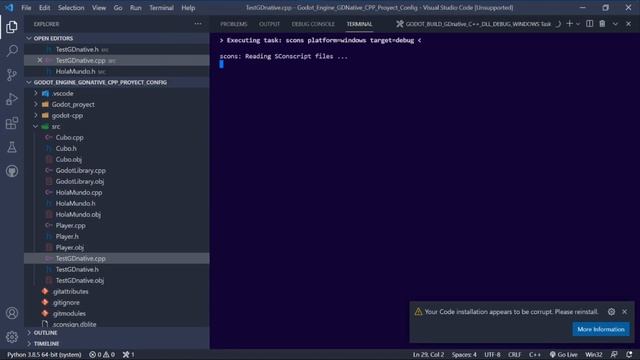Open TestGDnative.h in src folder

point(117,269)
